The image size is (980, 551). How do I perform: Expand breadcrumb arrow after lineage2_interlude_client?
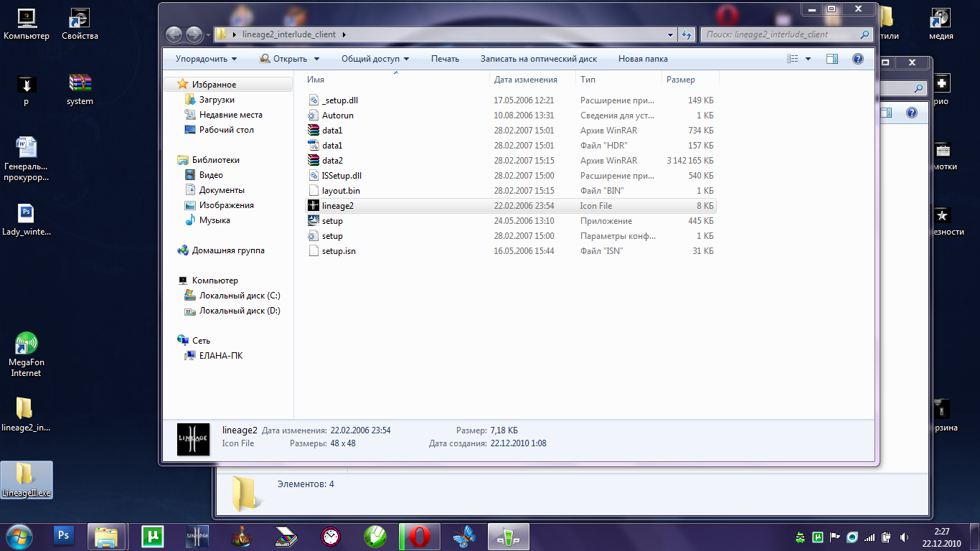[x=344, y=34]
